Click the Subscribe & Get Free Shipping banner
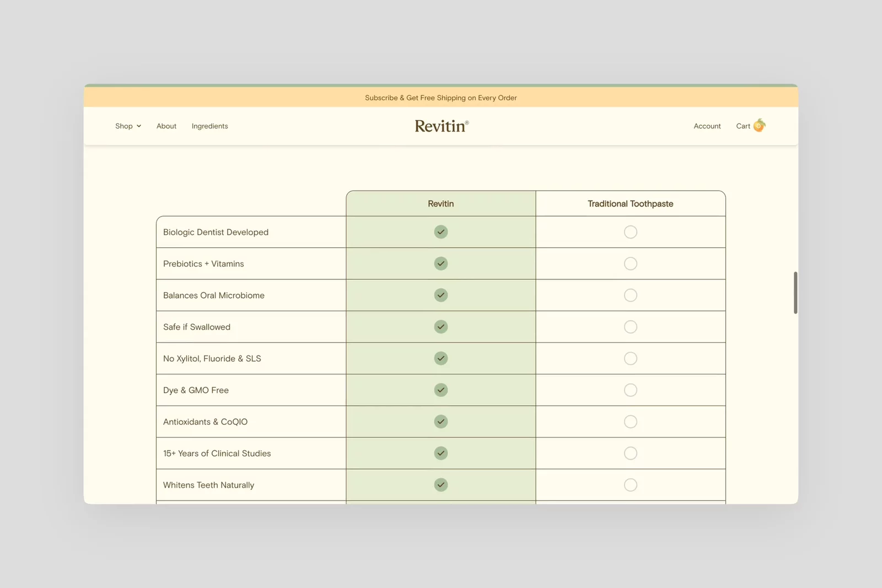Image resolution: width=882 pixels, height=588 pixels. point(441,98)
